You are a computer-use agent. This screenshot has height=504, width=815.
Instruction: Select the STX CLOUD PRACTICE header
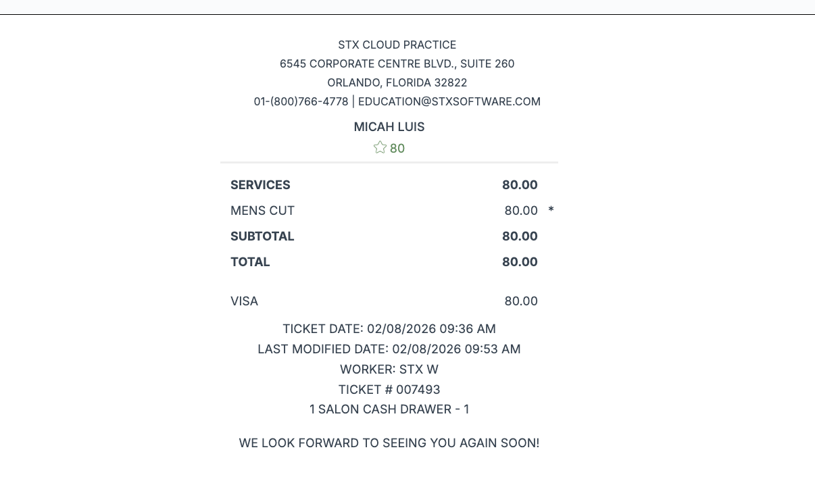click(397, 45)
